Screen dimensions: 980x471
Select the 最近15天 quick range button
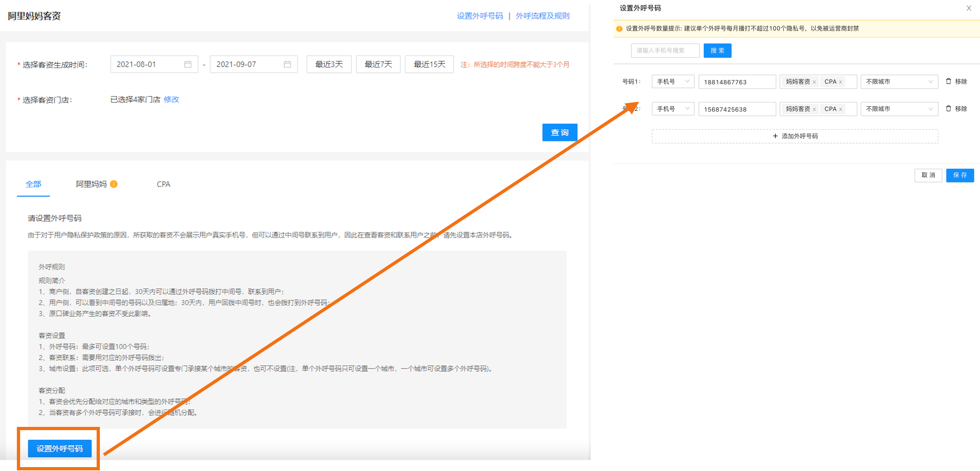[429, 64]
